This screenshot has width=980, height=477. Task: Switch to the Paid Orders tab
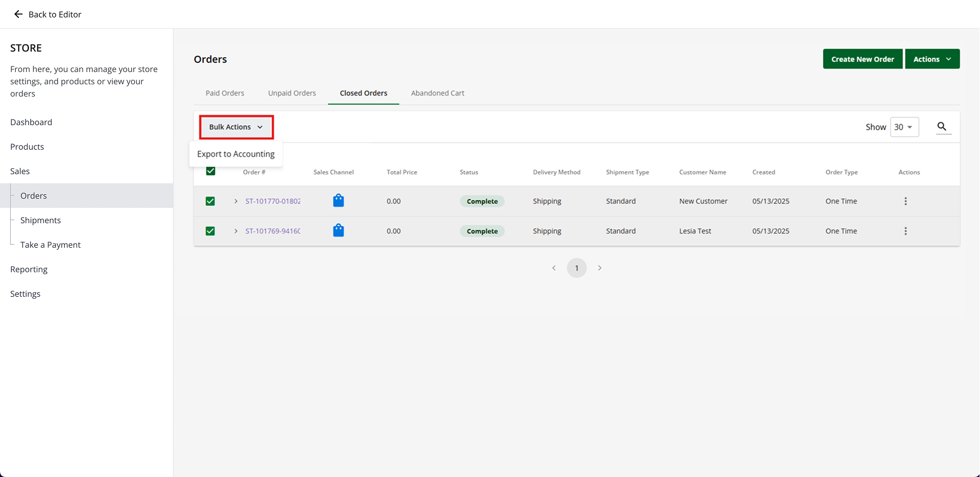click(x=225, y=93)
